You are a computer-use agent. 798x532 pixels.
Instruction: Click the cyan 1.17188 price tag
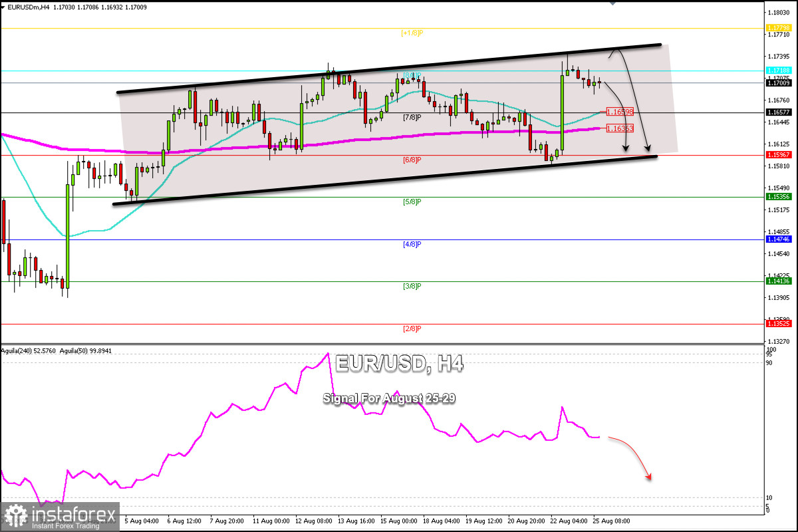click(778, 70)
